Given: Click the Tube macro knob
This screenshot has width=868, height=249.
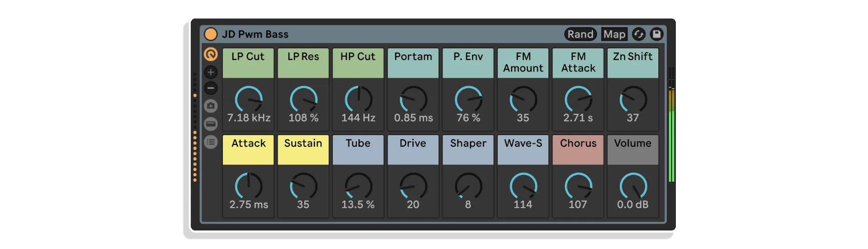Looking at the screenshot, I should coord(359,186).
